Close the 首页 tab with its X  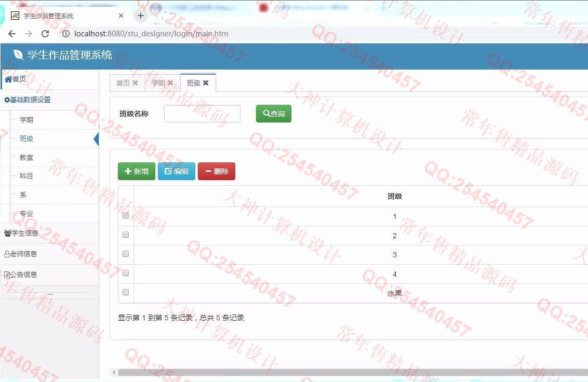[136, 83]
